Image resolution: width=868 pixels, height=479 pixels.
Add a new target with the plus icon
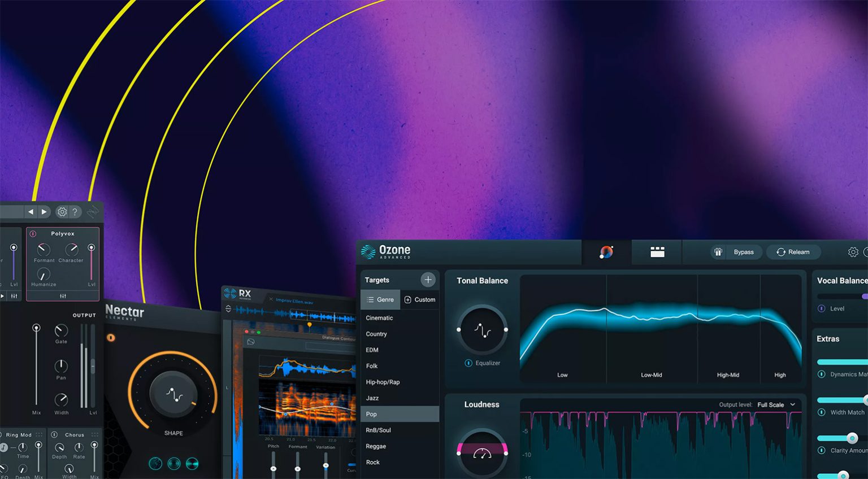[x=428, y=280]
